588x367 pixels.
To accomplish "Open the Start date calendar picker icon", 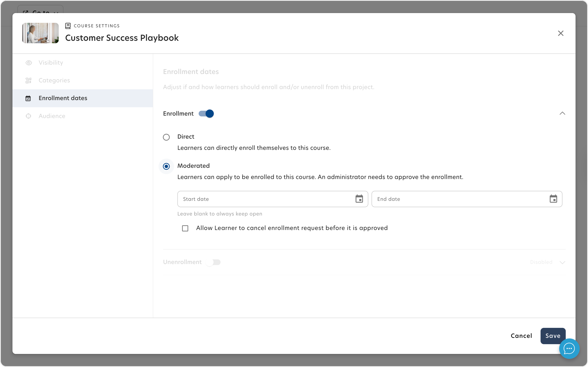I will point(359,199).
